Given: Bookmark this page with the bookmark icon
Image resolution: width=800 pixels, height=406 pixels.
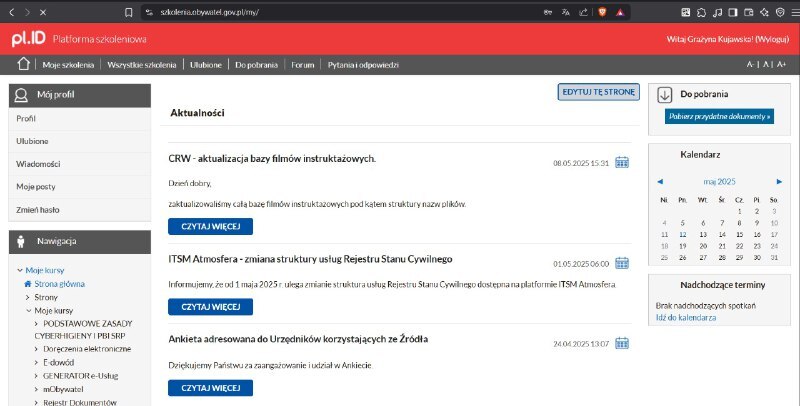Looking at the screenshot, I should 128,12.
